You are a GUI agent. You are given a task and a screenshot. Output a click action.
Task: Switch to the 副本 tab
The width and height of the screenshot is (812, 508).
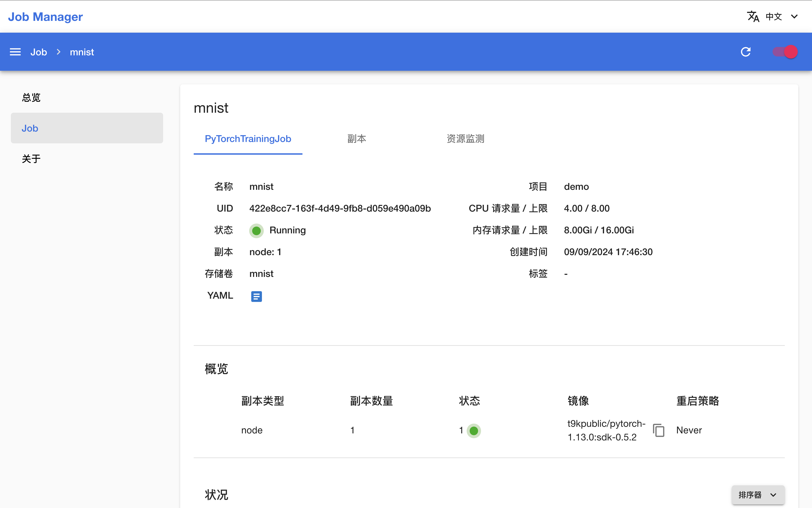point(357,139)
